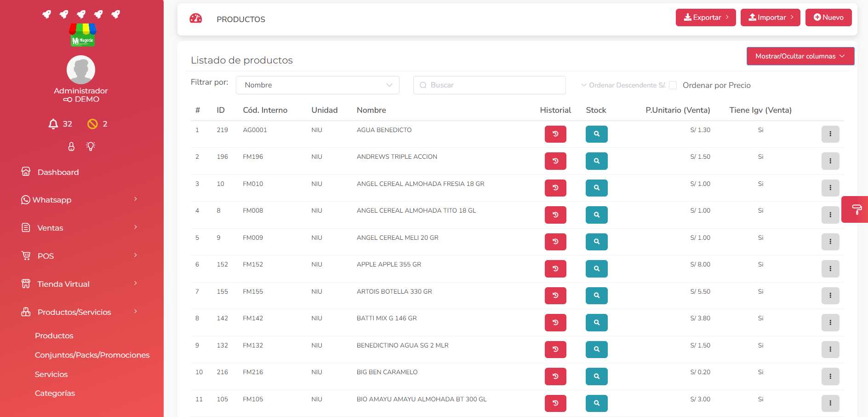This screenshot has height=417, width=868.
Task: Click the Nuevo product button
Action: (828, 17)
